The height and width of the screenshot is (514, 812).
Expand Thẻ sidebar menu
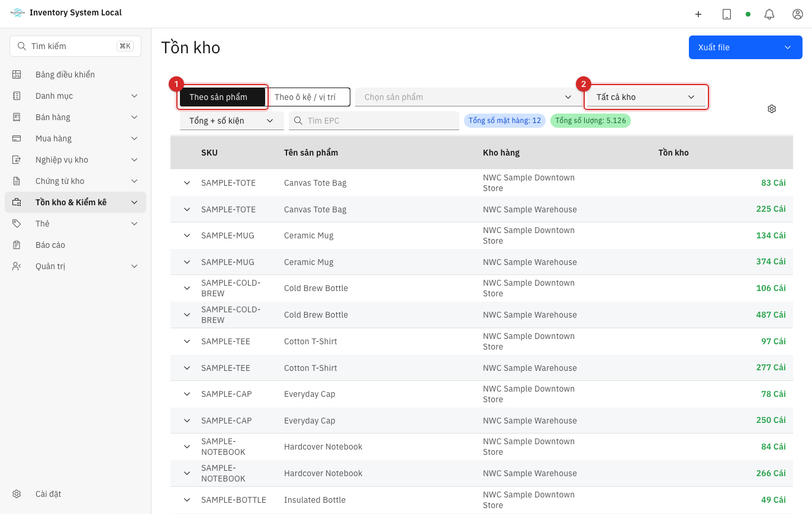[x=75, y=224]
